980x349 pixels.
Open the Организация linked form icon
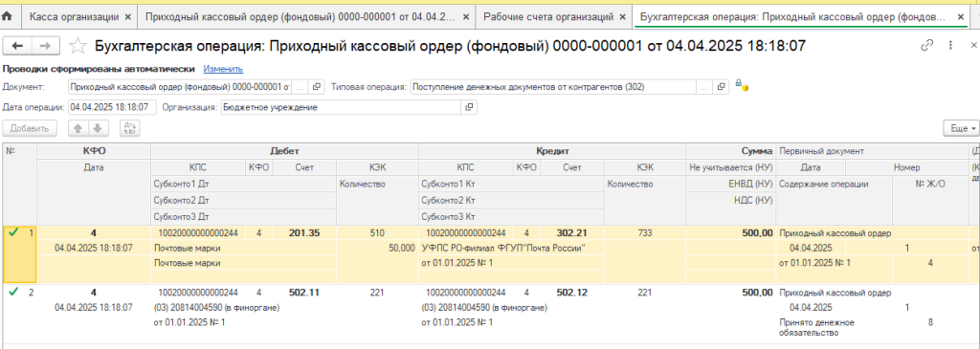click(x=469, y=107)
